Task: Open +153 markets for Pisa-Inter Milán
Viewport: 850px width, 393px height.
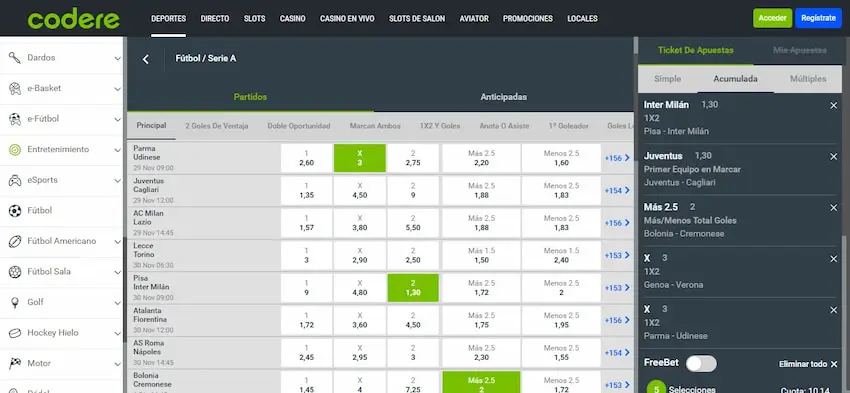Action: (617, 288)
